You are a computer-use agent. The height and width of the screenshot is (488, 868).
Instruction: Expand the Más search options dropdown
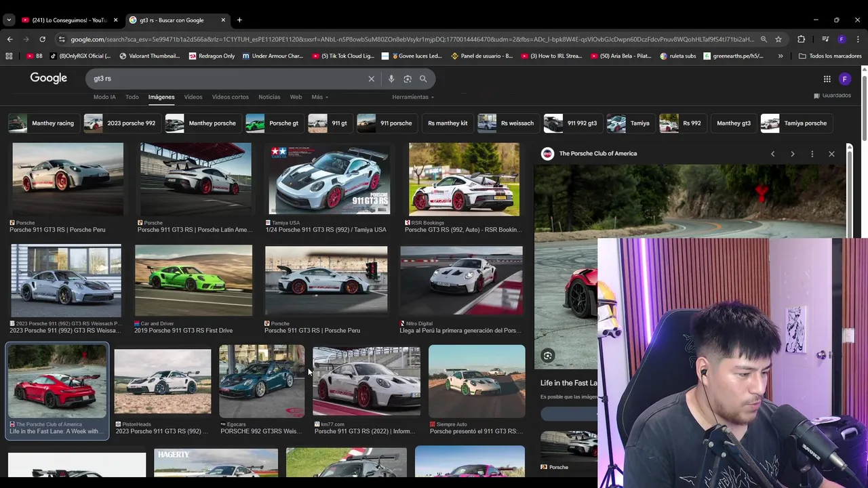[319, 97]
